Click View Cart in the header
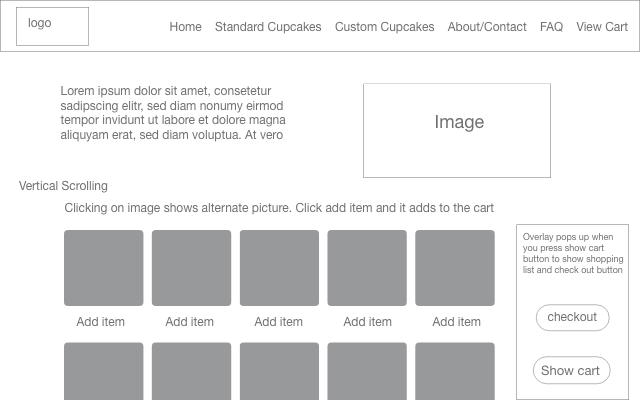The height and width of the screenshot is (400, 640). [602, 27]
